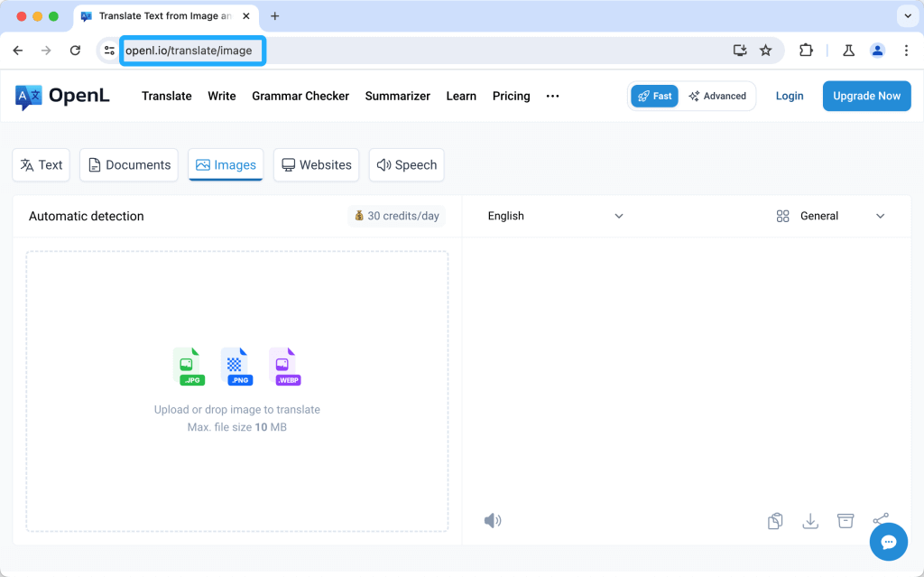Viewport: 924px width, 577px height.
Task: Click the copy translation icon
Action: pos(775,521)
